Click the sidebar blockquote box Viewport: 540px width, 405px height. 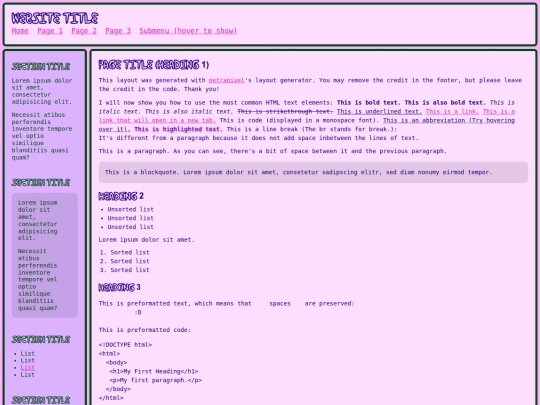pyautogui.click(x=45, y=255)
